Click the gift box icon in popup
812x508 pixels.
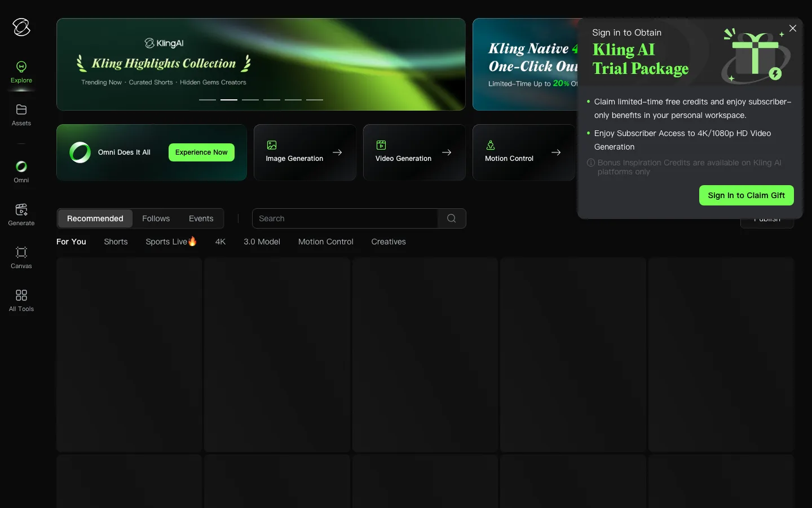(756, 55)
